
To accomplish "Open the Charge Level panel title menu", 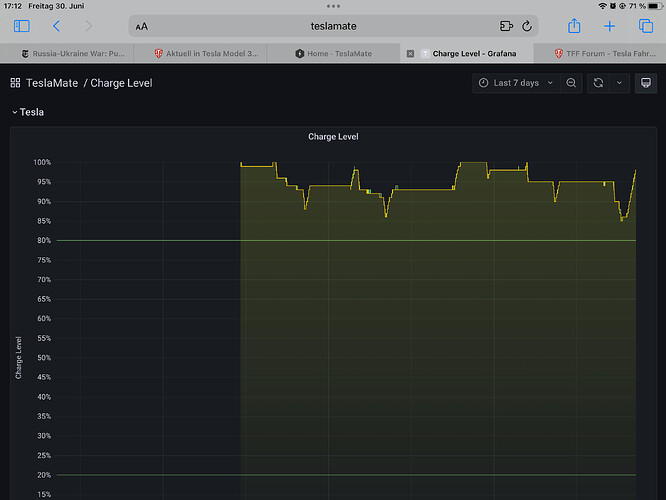I will (333, 137).
